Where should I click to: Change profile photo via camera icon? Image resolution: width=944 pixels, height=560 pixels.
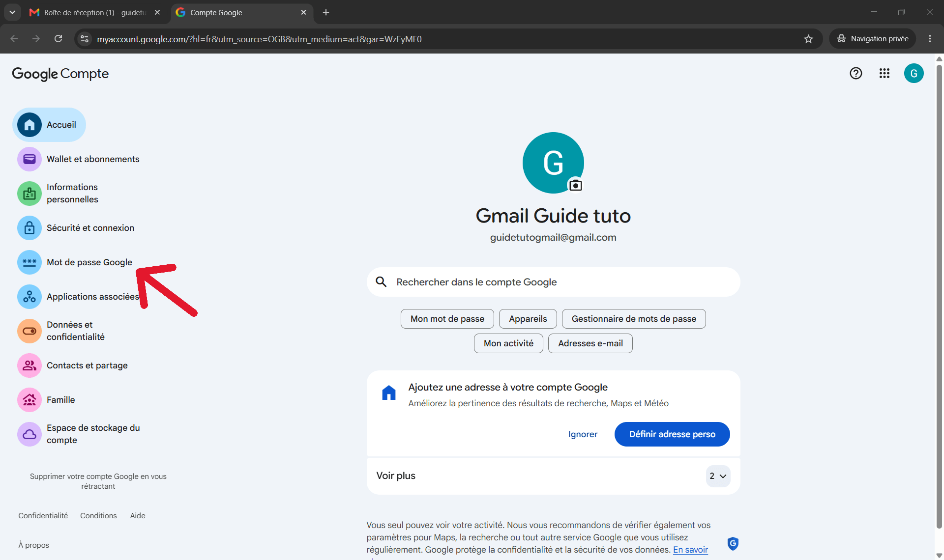click(x=575, y=185)
